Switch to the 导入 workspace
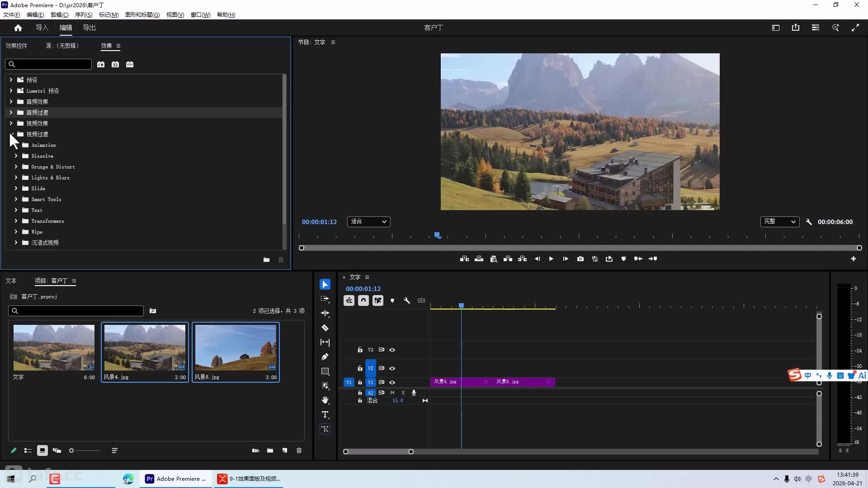 click(x=42, y=28)
